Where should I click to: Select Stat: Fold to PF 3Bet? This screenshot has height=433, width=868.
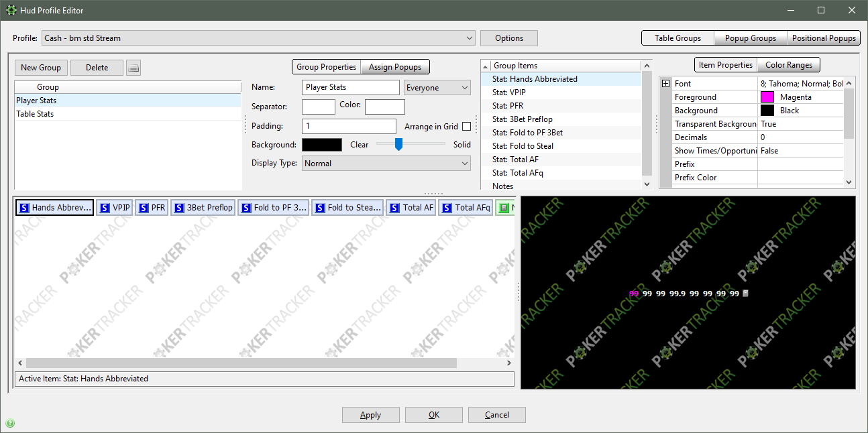561,133
